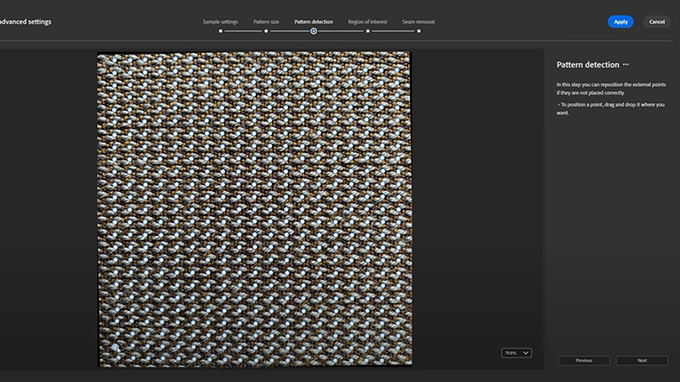Open the Seam removal step label

pos(418,22)
